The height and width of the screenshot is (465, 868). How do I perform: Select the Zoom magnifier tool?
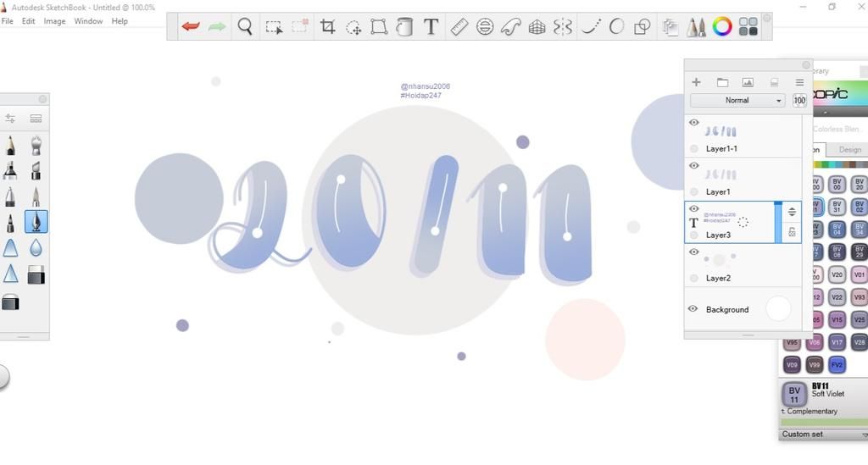tap(245, 26)
